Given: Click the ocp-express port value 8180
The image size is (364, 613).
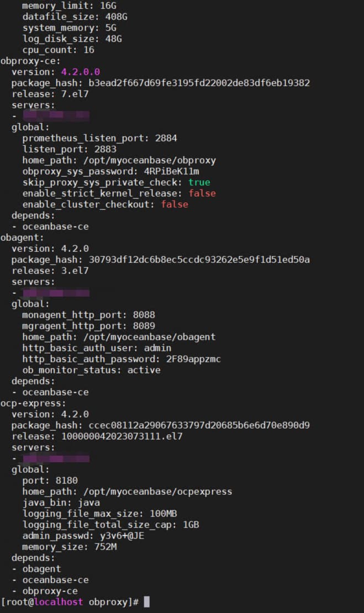Looking at the screenshot, I should [66, 480].
